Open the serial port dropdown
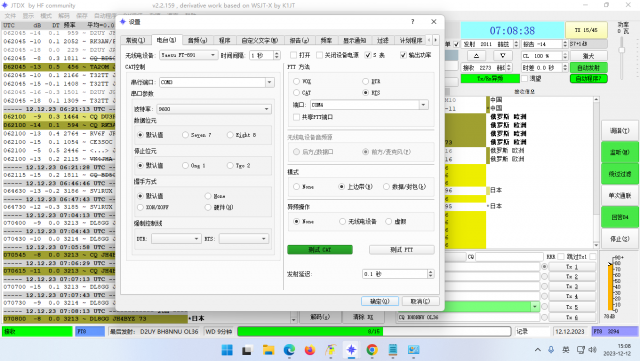 216,82
